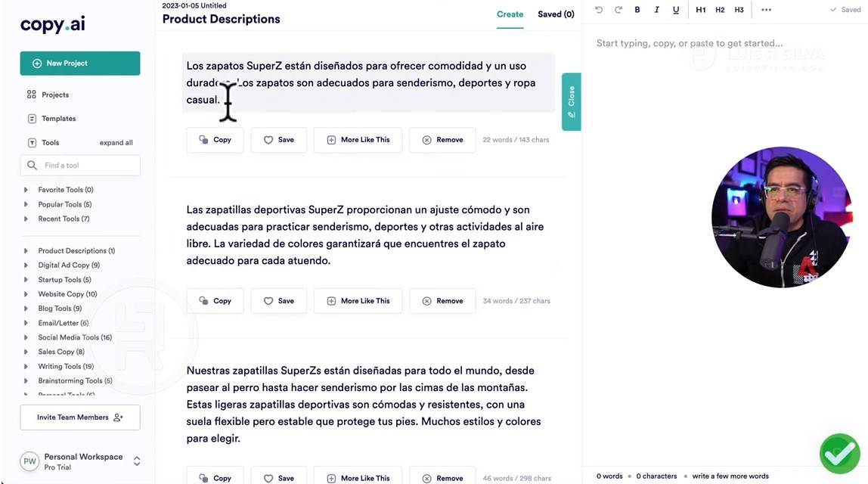Click Invite Team Members button
The image size is (868, 484).
pos(79,417)
